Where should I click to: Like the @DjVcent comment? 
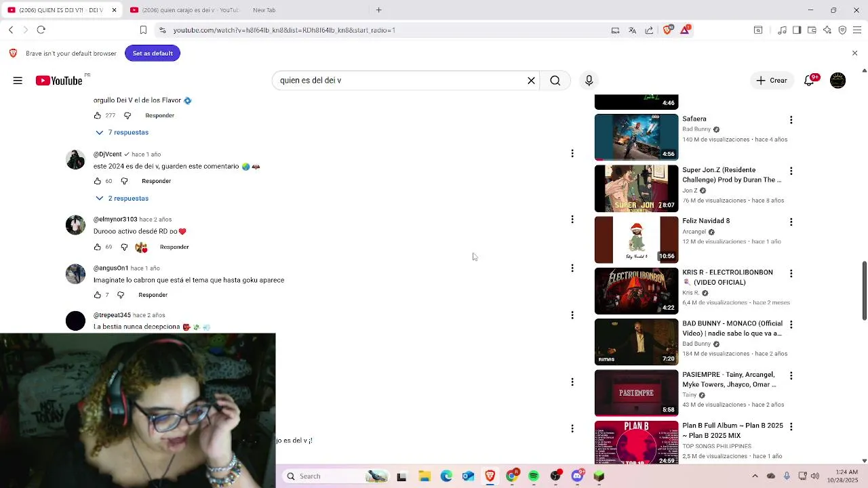[x=97, y=181]
